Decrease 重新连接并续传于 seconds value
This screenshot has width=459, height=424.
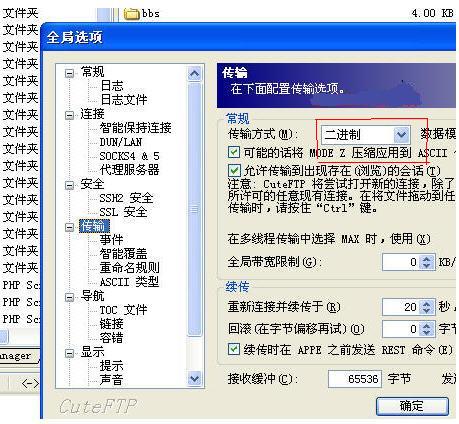427,310
